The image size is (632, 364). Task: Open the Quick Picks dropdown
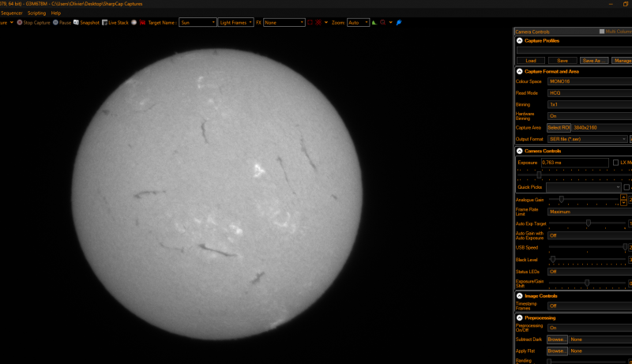coord(583,187)
